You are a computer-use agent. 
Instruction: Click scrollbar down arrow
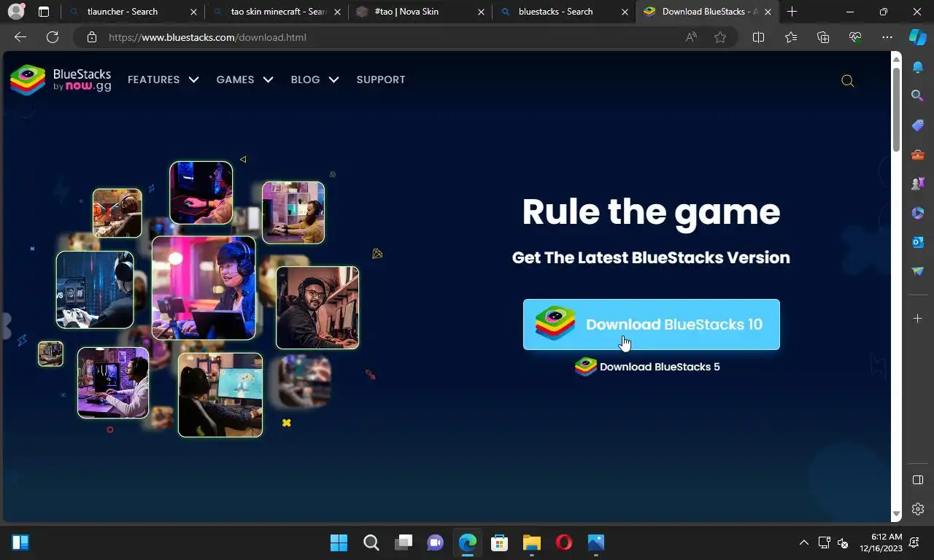coord(897,514)
